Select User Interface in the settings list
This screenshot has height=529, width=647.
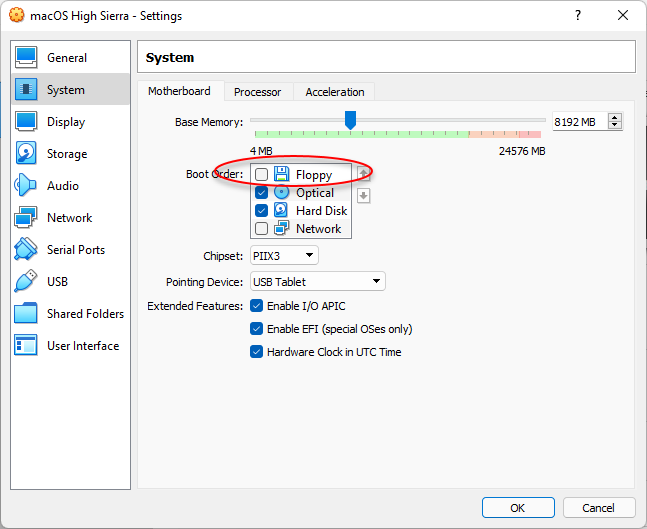click(71, 345)
